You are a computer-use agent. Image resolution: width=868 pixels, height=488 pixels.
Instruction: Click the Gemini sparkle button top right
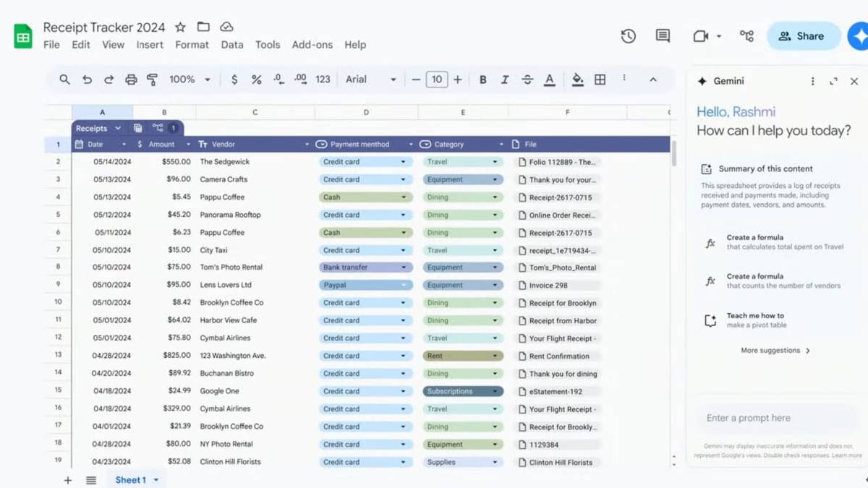(859, 36)
